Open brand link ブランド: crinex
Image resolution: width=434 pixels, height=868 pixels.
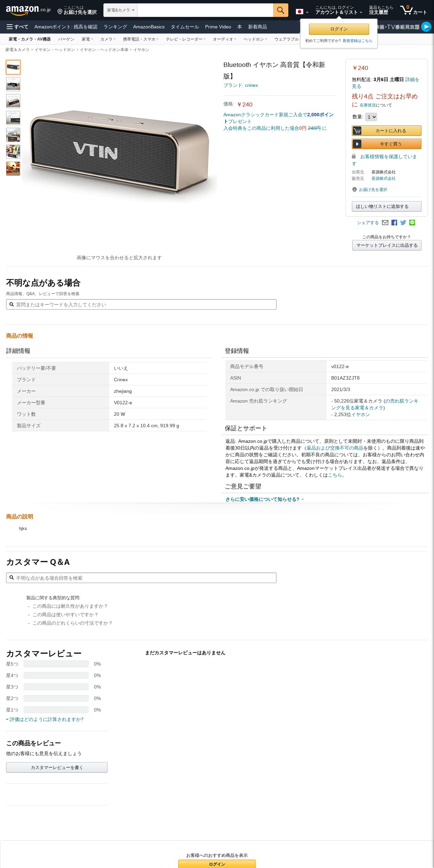pyautogui.click(x=241, y=85)
